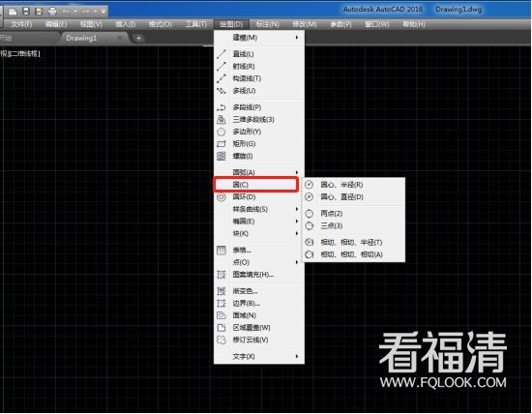Viewport: 532px width, 414px height.
Task: Open the 修改(M) menu
Action: coord(305,24)
